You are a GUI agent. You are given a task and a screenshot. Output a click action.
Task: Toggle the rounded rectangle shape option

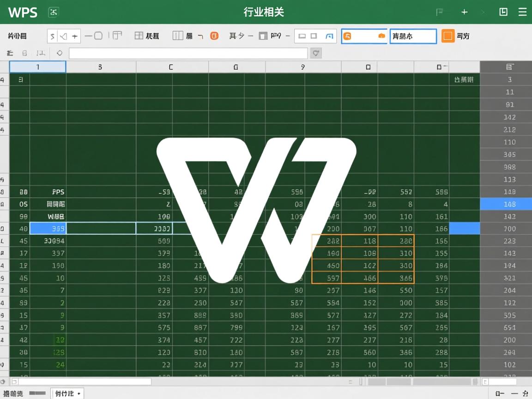[x=97, y=36]
